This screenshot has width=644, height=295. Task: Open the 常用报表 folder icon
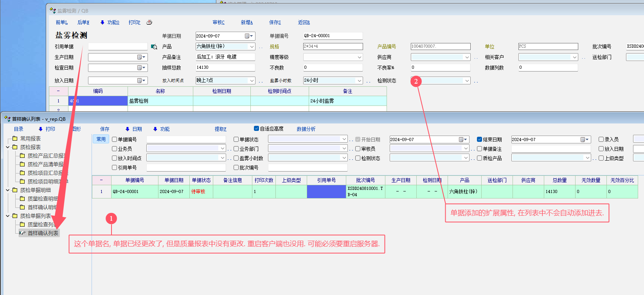tap(15, 139)
